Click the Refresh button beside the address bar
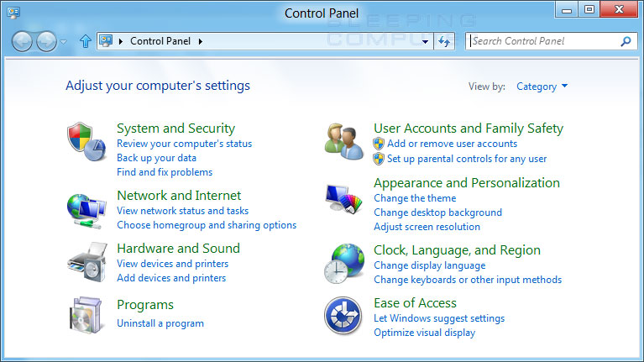 tap(444, 41)
